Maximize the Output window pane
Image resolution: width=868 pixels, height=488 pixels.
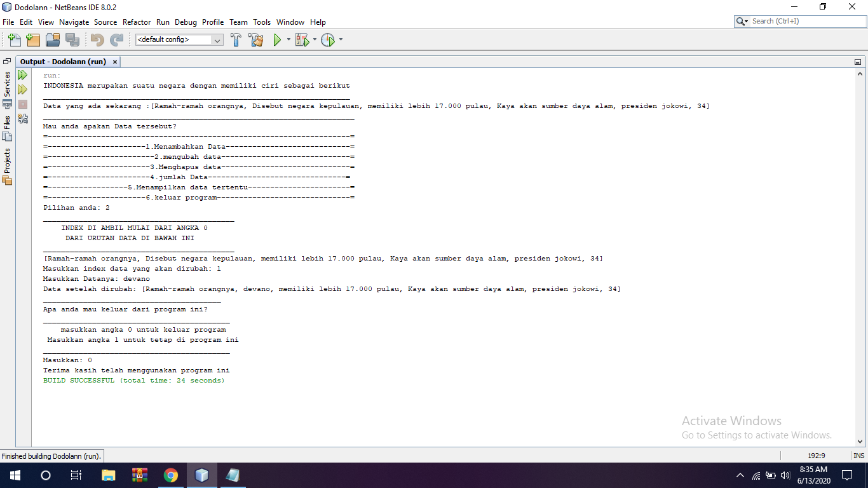[858, 61]
